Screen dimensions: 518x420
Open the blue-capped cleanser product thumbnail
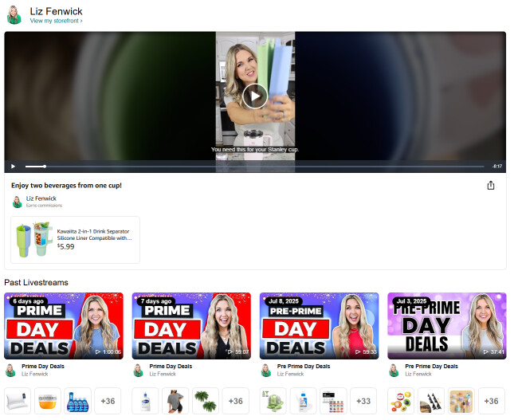(304, 401)
